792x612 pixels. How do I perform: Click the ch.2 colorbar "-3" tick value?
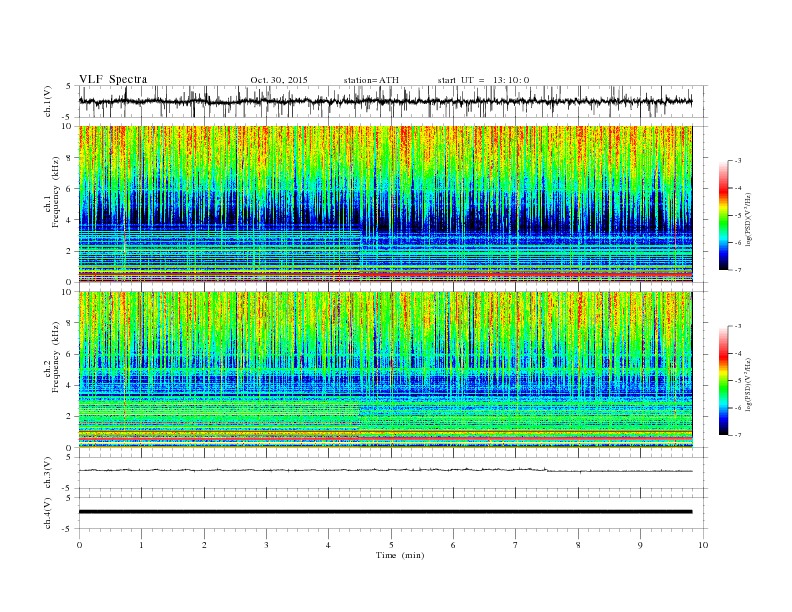[737, 326]
